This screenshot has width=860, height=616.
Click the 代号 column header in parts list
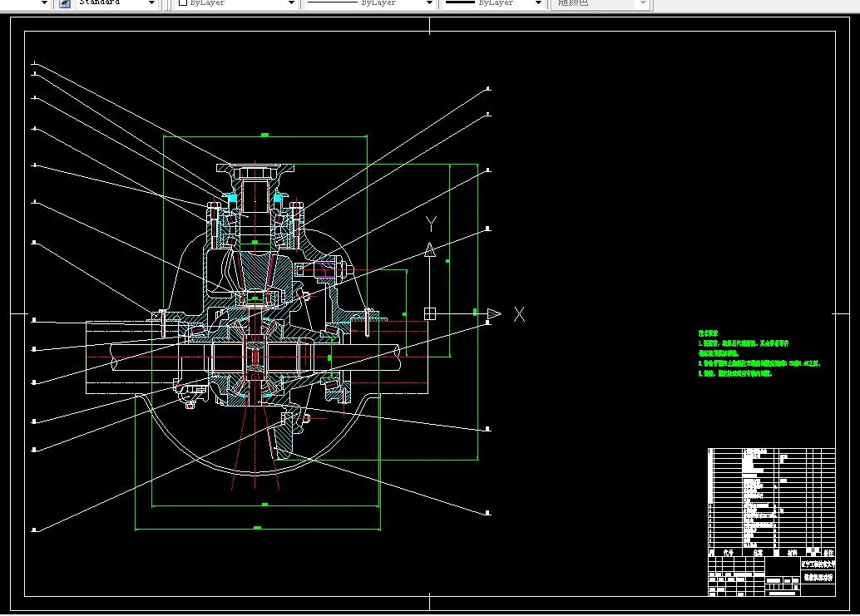point(729,553)
